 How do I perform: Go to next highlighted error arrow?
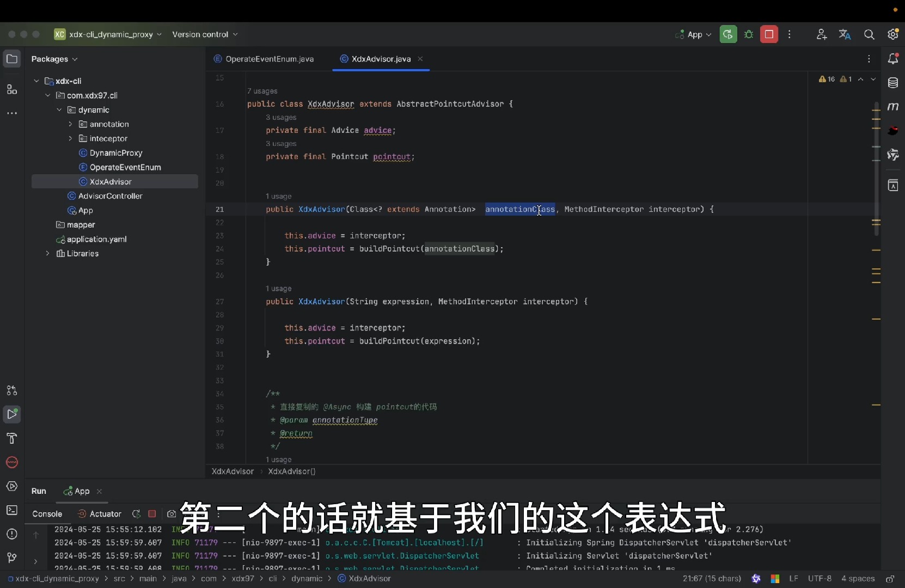873,79
